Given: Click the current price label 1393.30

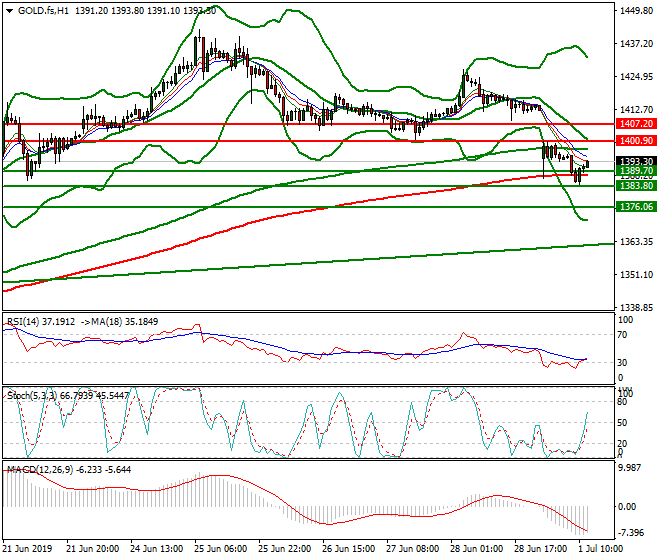Looking at the screenshot, I should point(636,161).
